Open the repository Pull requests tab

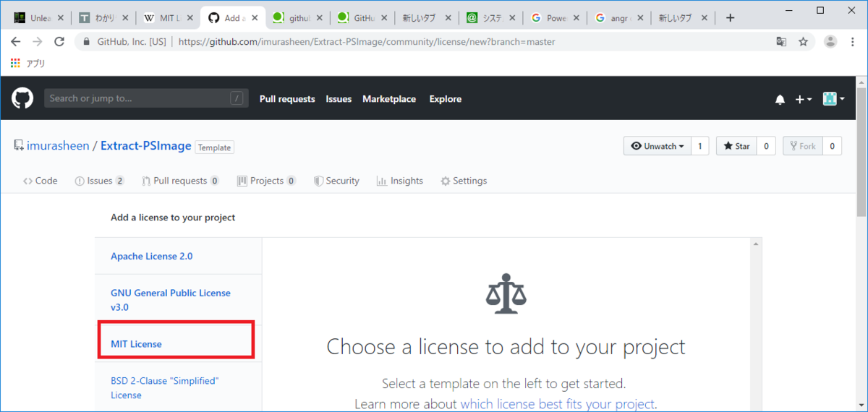[180, 181]
